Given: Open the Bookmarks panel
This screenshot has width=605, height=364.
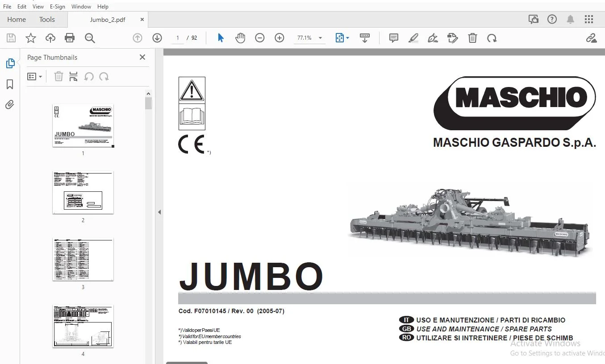Looking at the screenshot, I should 10,84.
